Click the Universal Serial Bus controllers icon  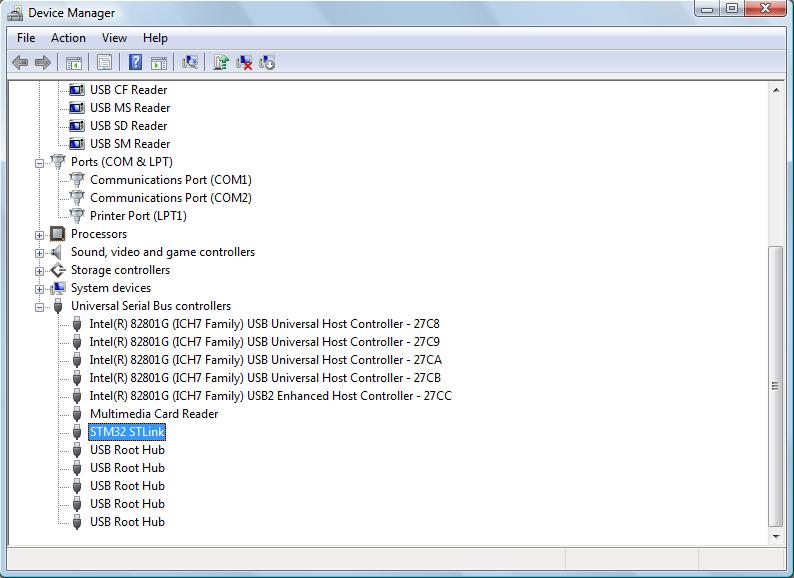[58, 306]
